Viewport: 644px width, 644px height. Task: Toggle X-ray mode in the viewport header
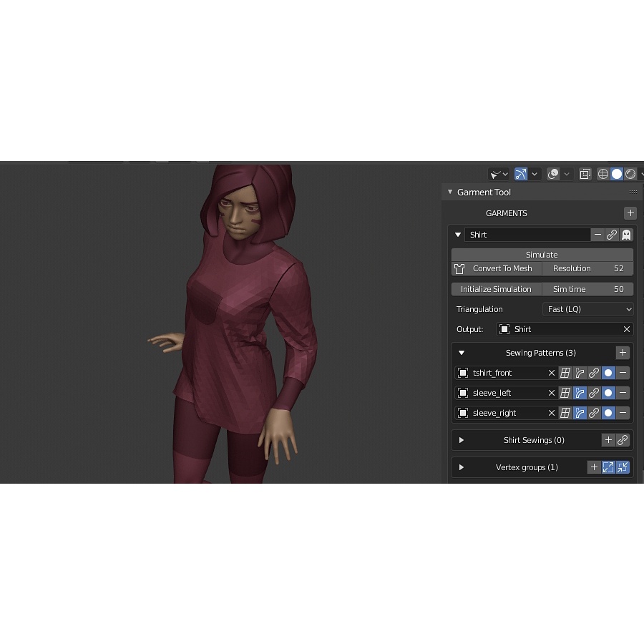(x=585, y=174)
